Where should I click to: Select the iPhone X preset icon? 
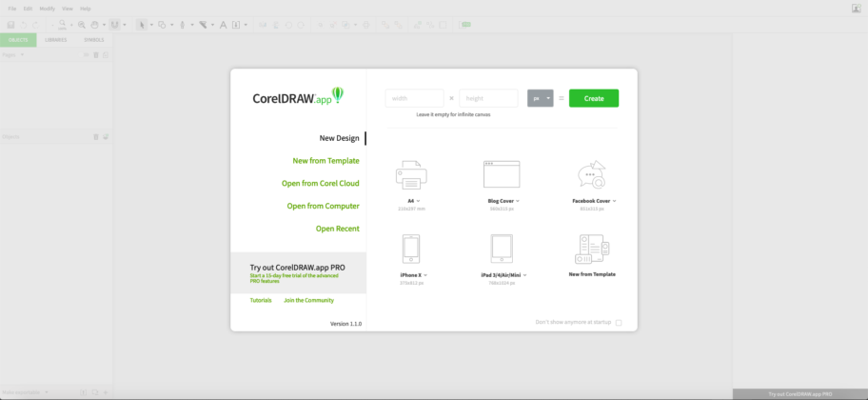click(x=411, y=249)
